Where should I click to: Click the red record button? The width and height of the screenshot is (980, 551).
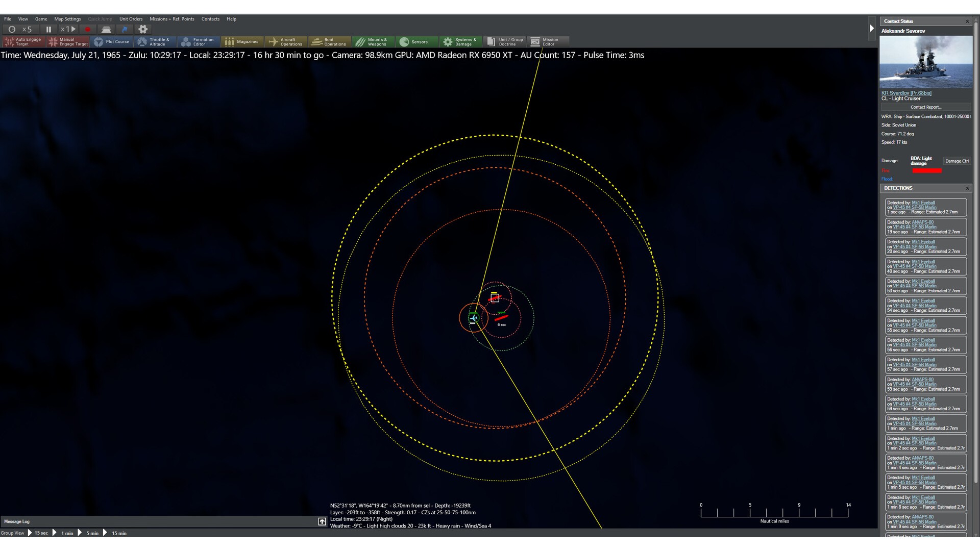[x=87, y=30]
